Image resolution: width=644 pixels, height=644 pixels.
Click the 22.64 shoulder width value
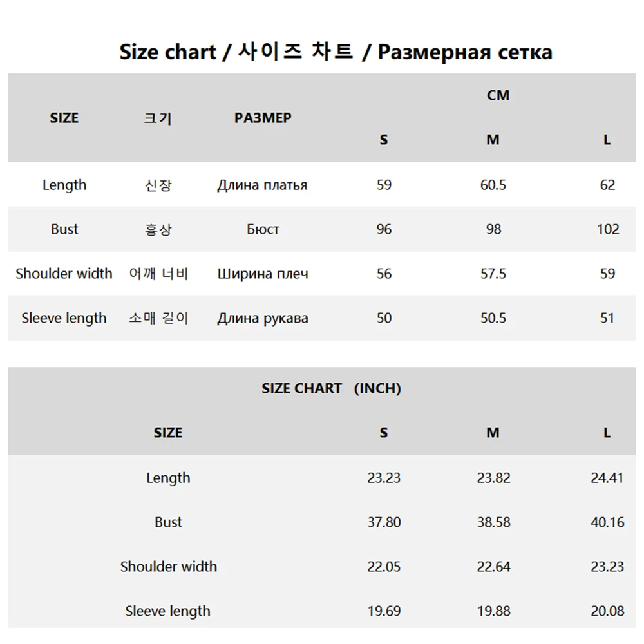(x=493, y=567)
